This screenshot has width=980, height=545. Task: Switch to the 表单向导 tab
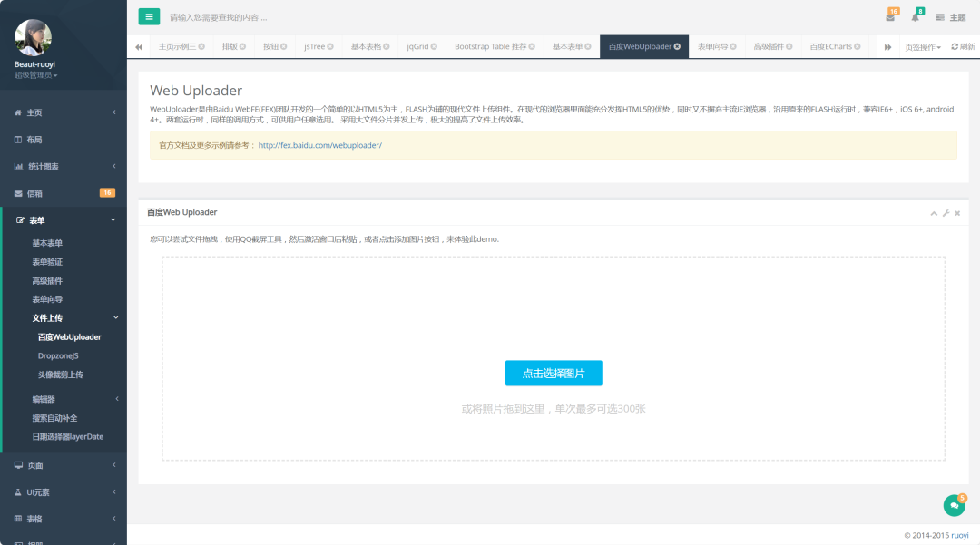(x=712, y=47)
